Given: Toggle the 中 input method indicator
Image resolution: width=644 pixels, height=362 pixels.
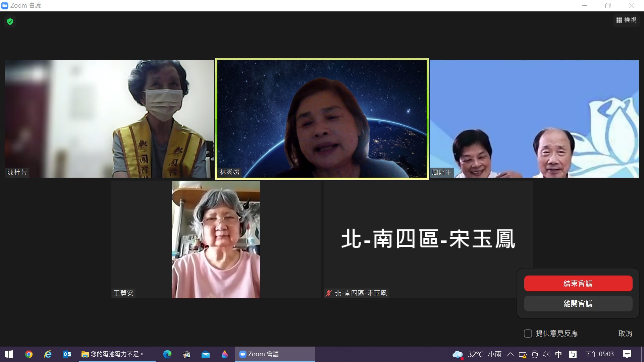Looking at the screenshot, I should click(x=558, y=354).
